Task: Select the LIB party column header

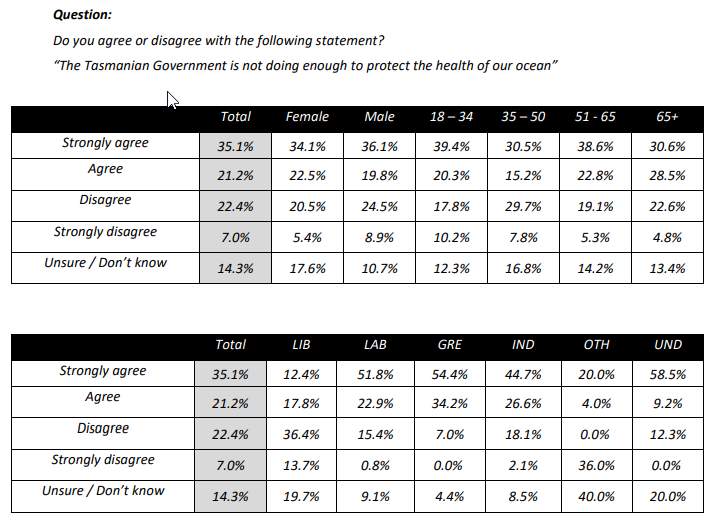Action: click(x=301, y=345)
